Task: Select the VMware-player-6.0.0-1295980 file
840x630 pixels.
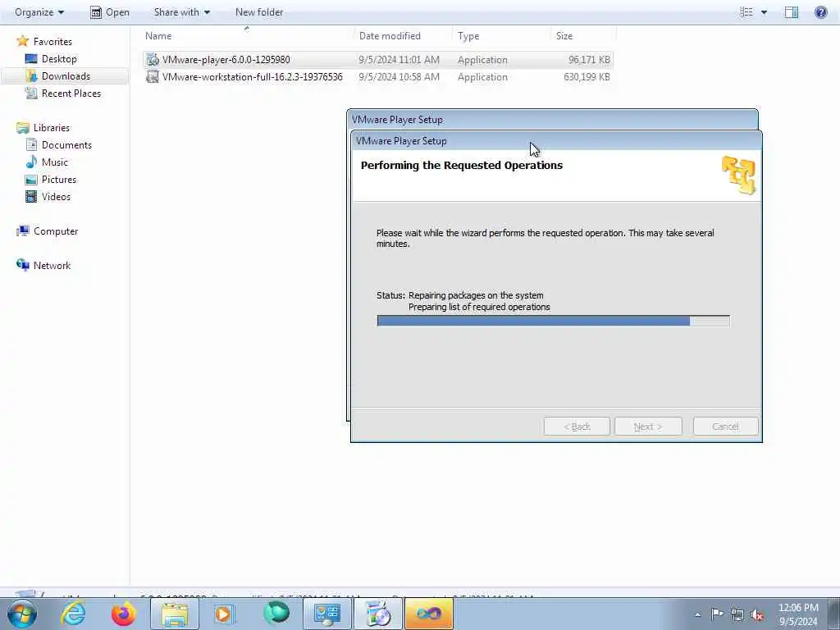Action: coord(226,59)
